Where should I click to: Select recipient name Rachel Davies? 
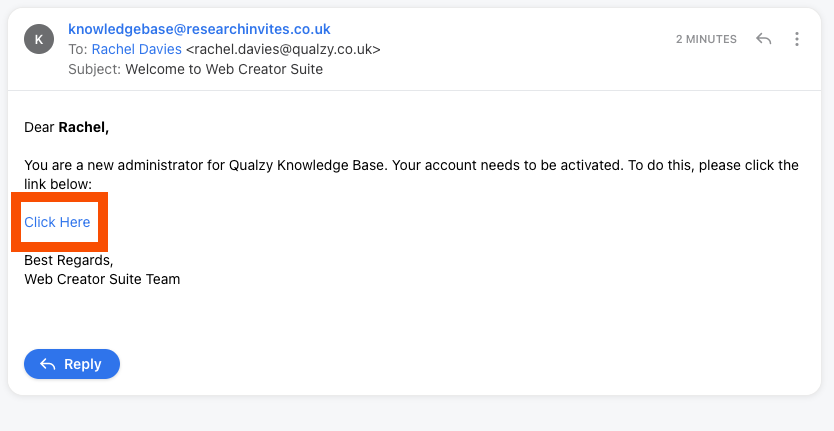click(137, 49)
